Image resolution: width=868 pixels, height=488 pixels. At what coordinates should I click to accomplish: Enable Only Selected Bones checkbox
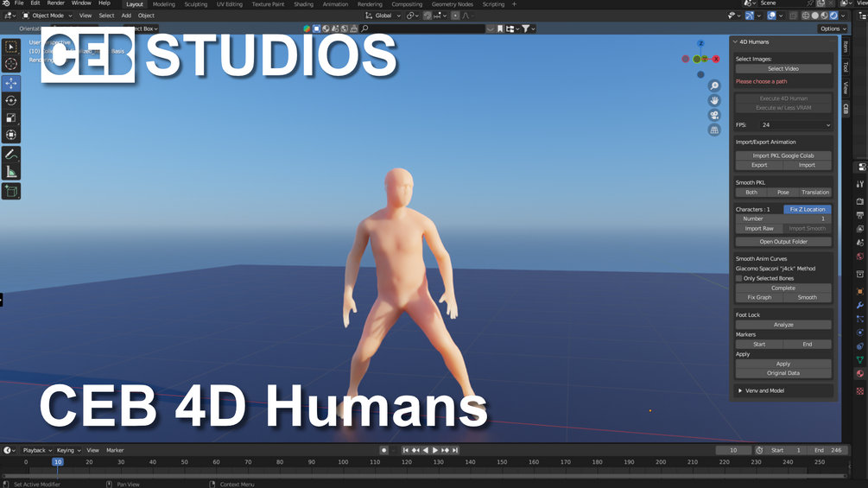(x=739, y=278)
